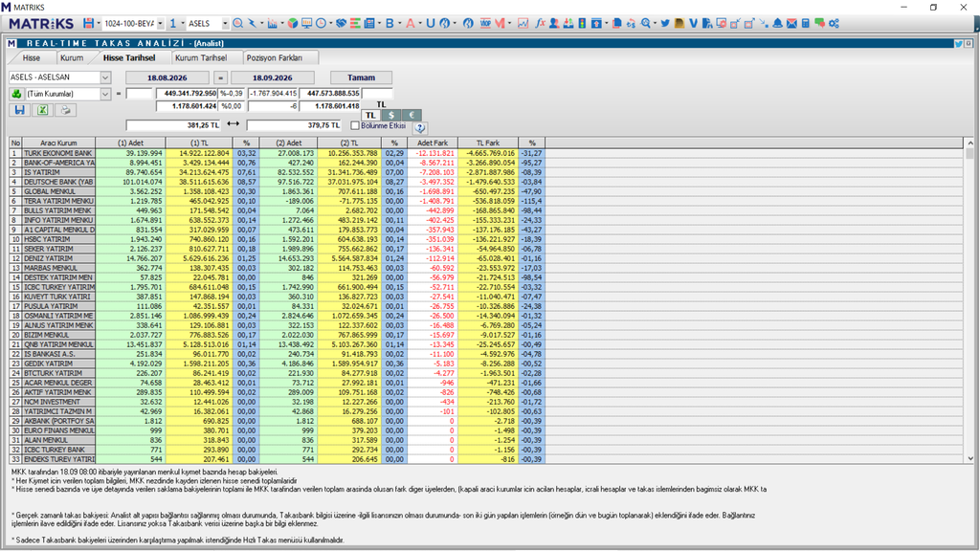Save analysis with the blue disk icon
Viewport: 980px width, 551px height.
19,110
